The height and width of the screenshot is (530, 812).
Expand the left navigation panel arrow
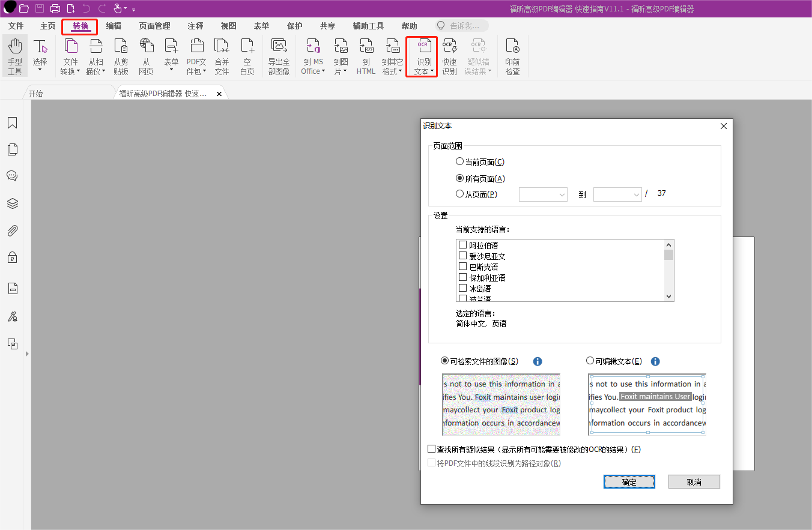[26, 354]
